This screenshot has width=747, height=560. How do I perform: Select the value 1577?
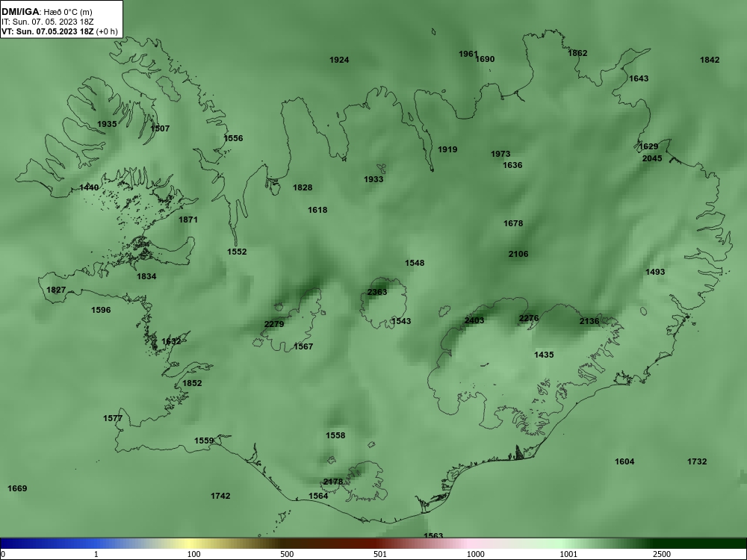[x=113, y=419]
